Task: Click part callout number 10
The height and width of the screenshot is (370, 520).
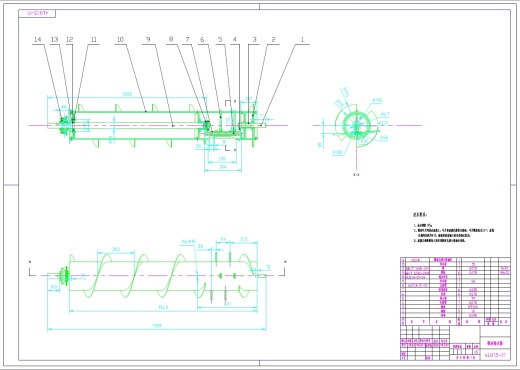Action: [120, 39]
